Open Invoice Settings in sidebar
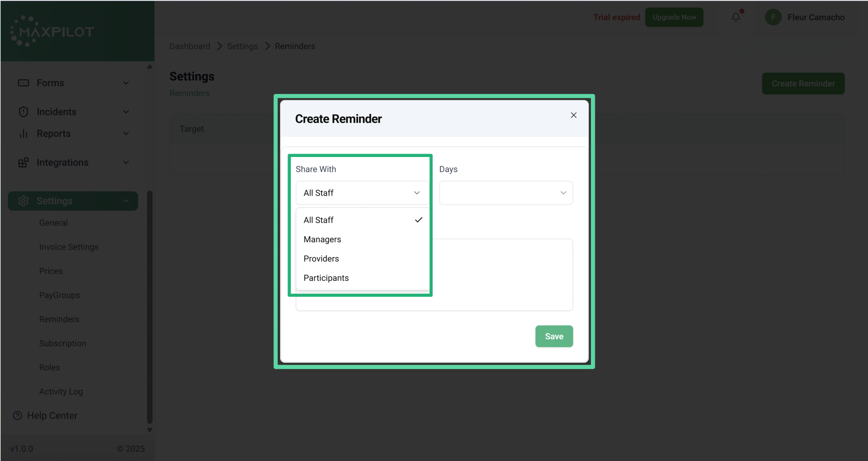The height and width of the screenshot is (461, 868). (69, 247)
